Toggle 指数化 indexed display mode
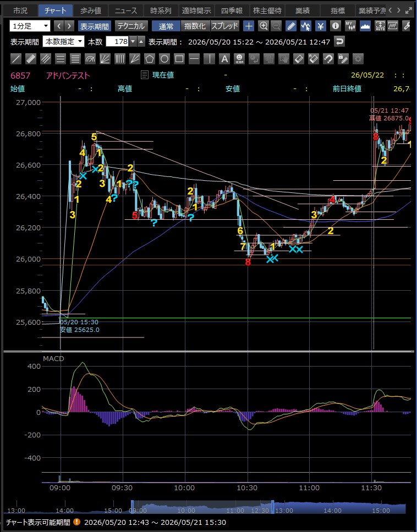This screenshot has height=532, width=417. [x=195, y=26]
